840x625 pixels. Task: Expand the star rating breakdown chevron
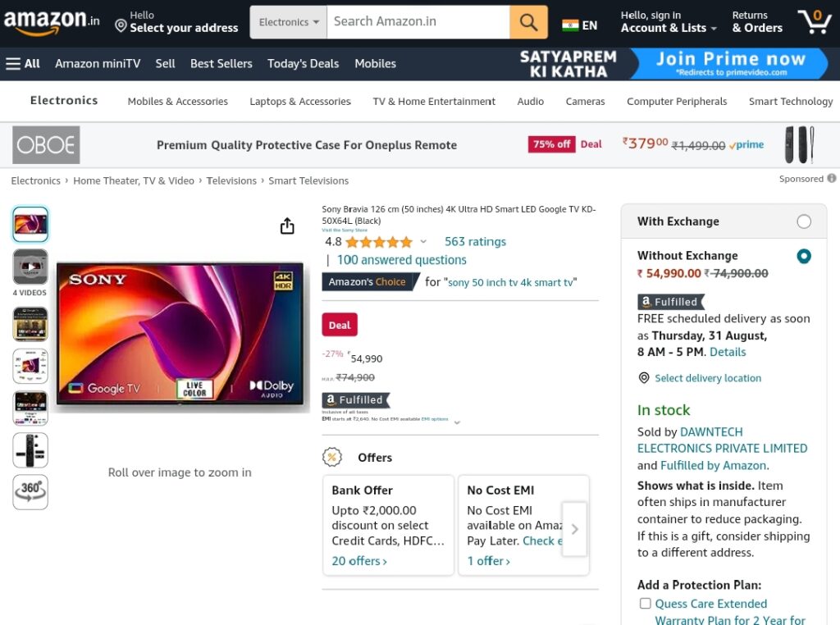point(423,241)
